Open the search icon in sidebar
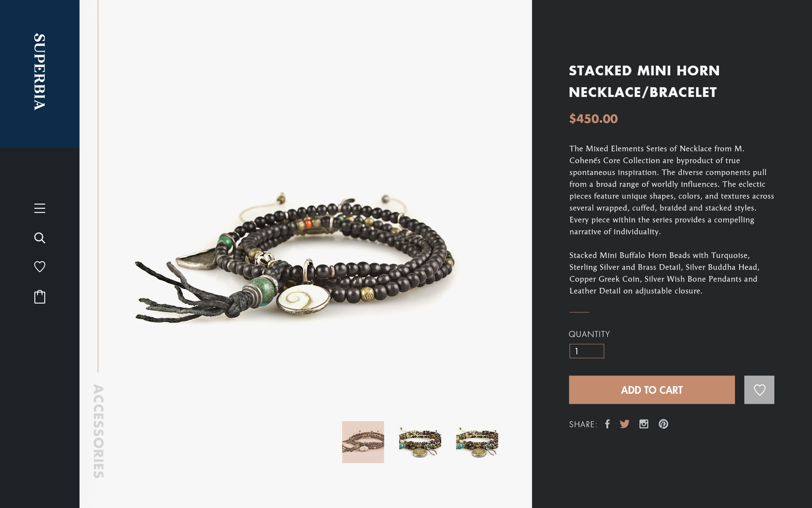The width and height of the screenshot is (812, 508). point(40,238)
